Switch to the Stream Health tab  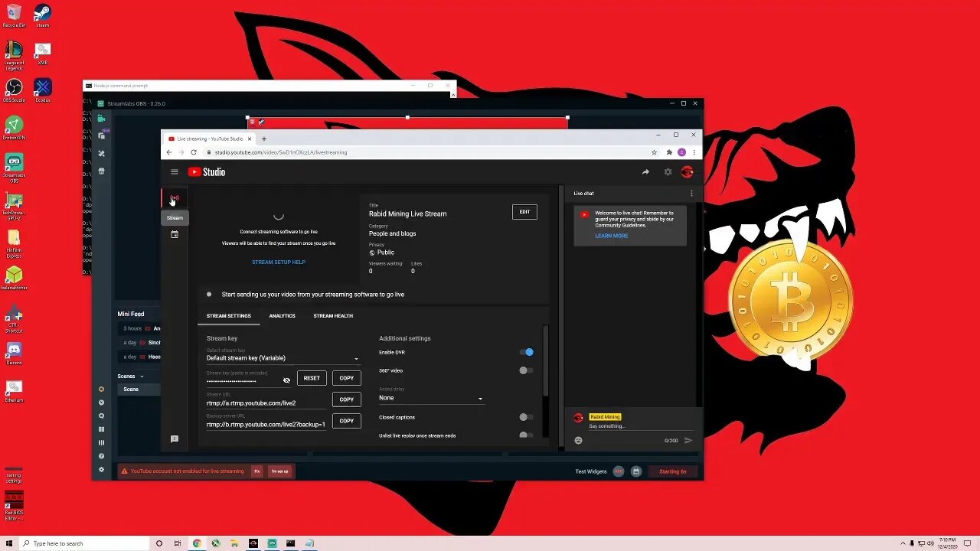tap(333, 316)
